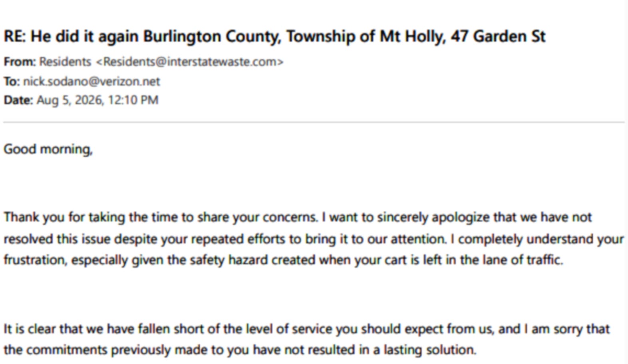Click the horizontal divider below the header
This screenshot has width=628, height=364.
pyautogui.click(x=314, y=122)
